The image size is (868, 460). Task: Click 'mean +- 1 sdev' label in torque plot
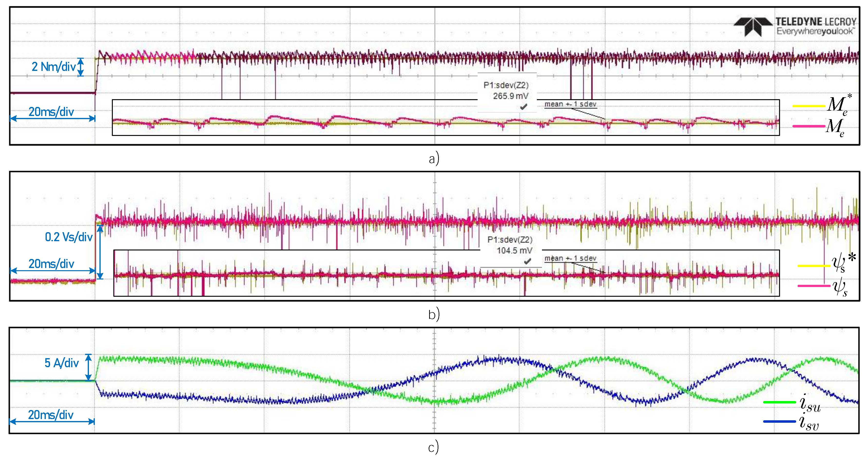(x=570, y=104)
